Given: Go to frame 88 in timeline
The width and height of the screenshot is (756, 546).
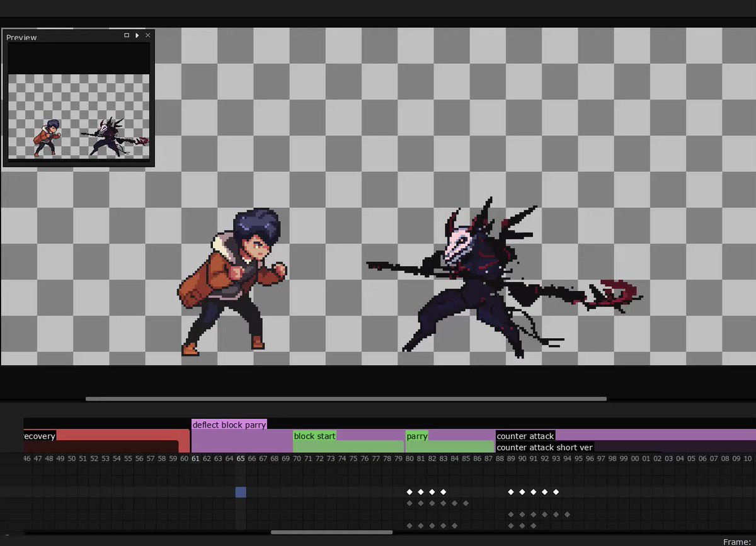Looking at the screenshot, I should (x=500, y=458).
